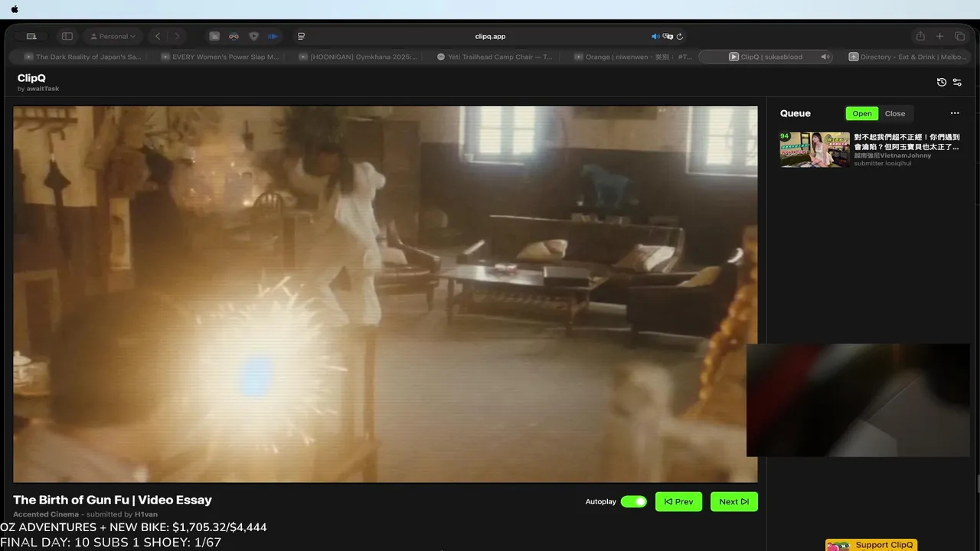Go forward with the forward arrow
The height and width of the screenshot is (551, 980).
pyautogui.click(x=177, y=36)
